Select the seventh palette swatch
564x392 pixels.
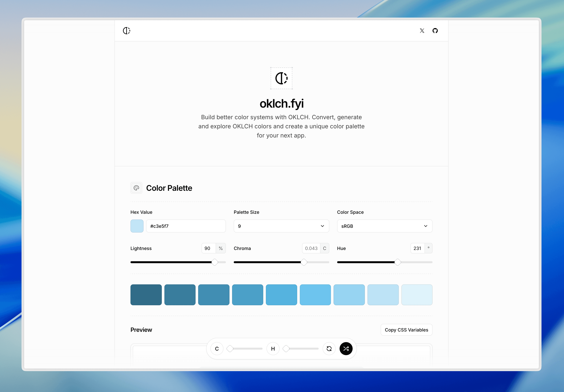pos(349,295)
